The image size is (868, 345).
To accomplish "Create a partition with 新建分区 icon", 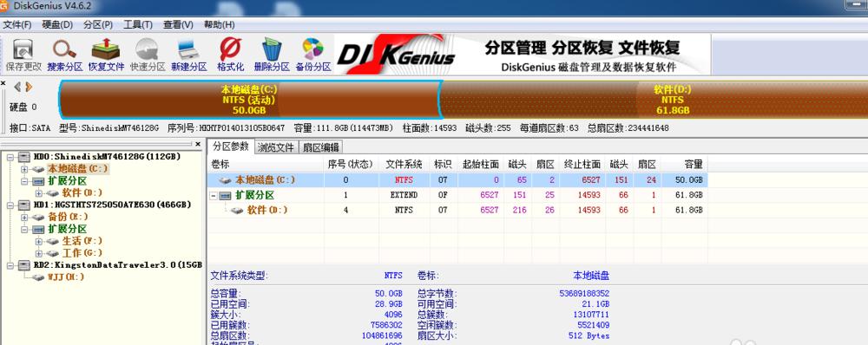I will click(x=188, y=55).
